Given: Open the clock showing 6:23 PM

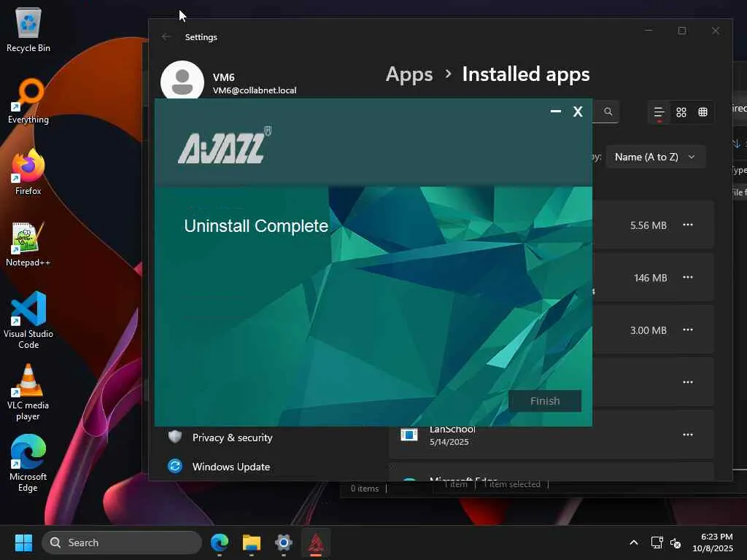Looking at the screenshot, I should tap(712, 542).
